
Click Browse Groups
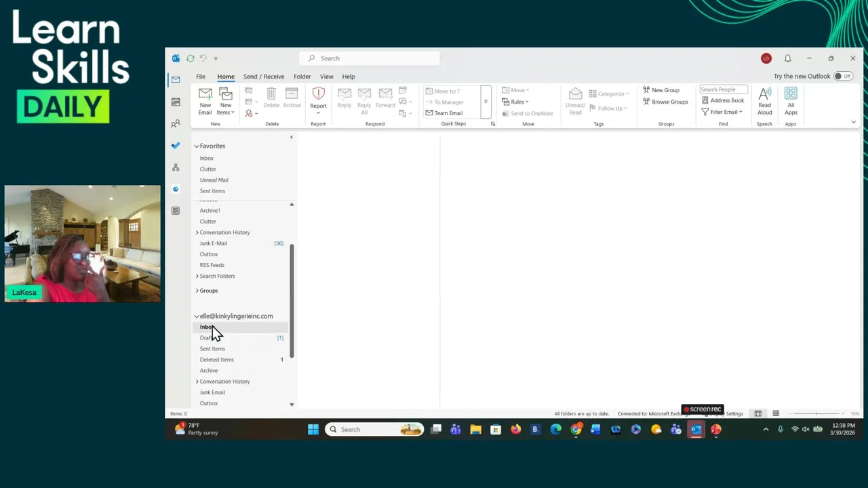click(x=665, y=102)
